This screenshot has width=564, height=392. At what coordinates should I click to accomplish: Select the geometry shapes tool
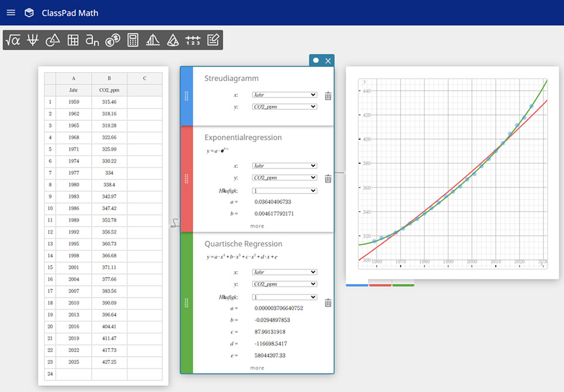[x=53, y=40]
